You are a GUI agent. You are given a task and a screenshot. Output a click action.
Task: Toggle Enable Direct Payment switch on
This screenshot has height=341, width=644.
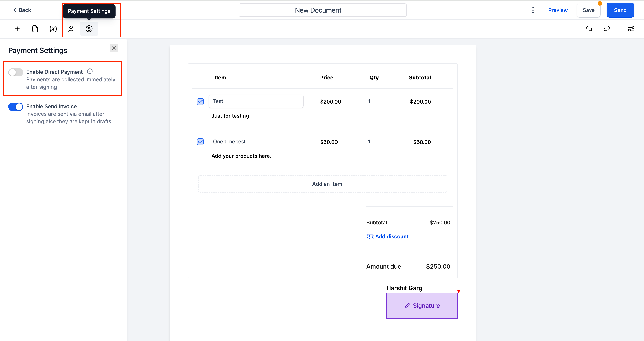15,72
